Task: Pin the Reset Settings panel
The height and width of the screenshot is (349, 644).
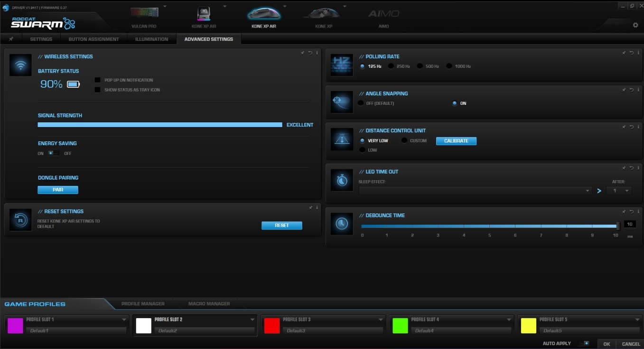Action: tap(310, 207)
